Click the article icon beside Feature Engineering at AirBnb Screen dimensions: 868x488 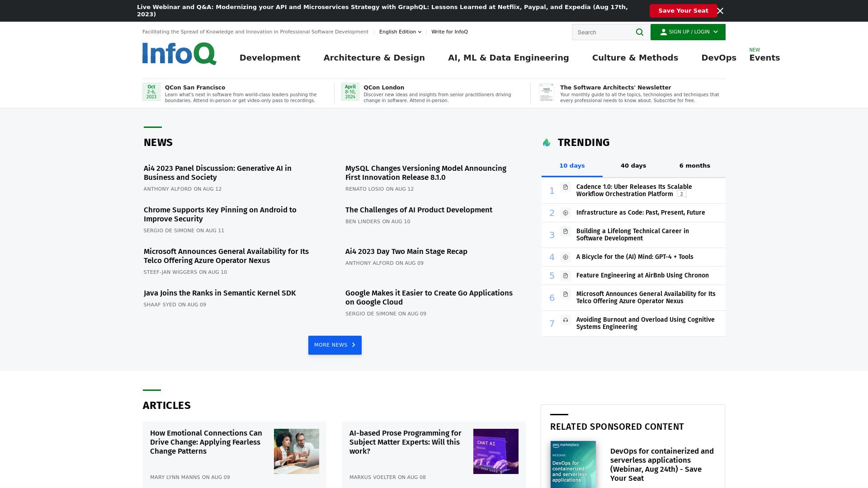(x=566, y=276)
